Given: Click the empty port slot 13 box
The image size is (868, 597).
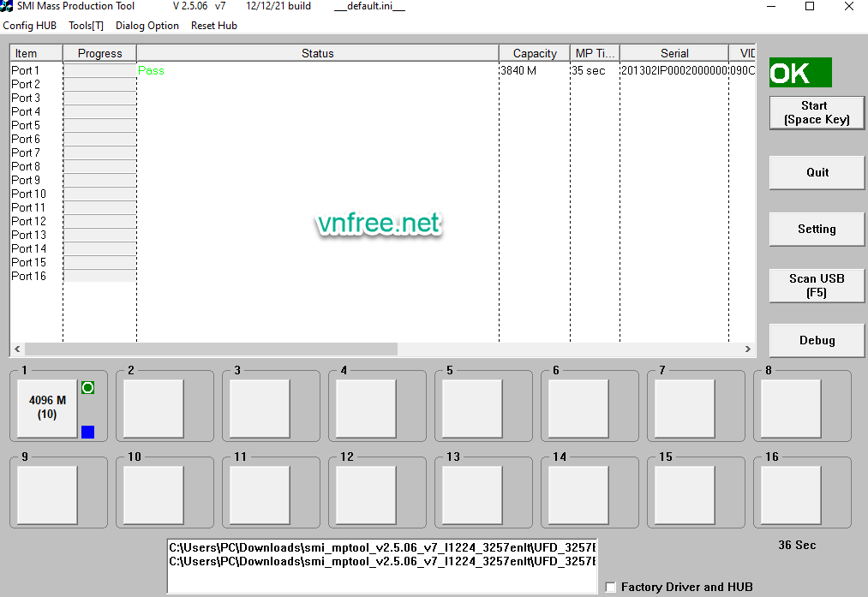Looking at the screenshot, I should click(472, 495).
